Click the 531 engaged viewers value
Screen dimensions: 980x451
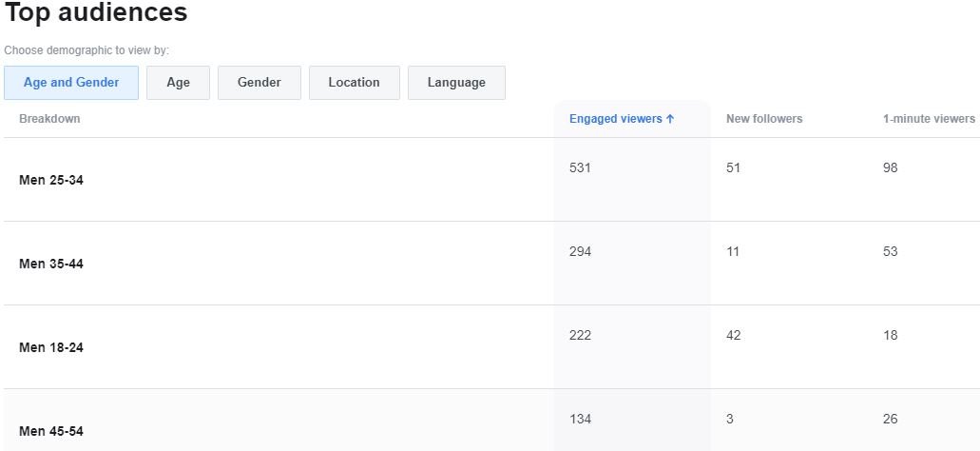point(580,167)
